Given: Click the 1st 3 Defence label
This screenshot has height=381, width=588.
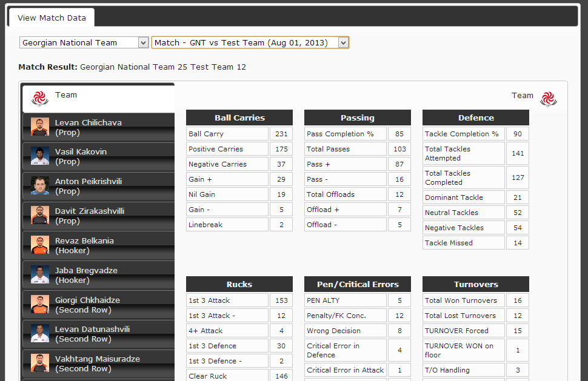Looking at the screenshot, I should coord(212,346).
